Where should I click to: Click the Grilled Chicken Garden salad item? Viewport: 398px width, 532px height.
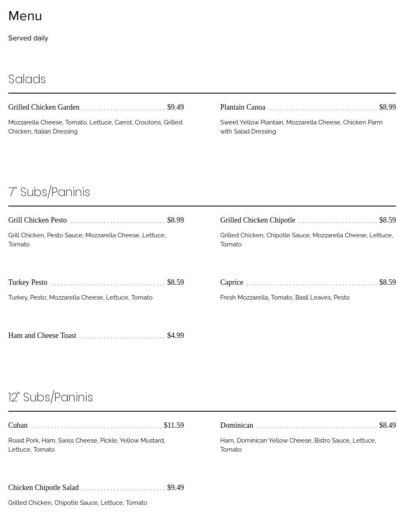click(44, 107)
